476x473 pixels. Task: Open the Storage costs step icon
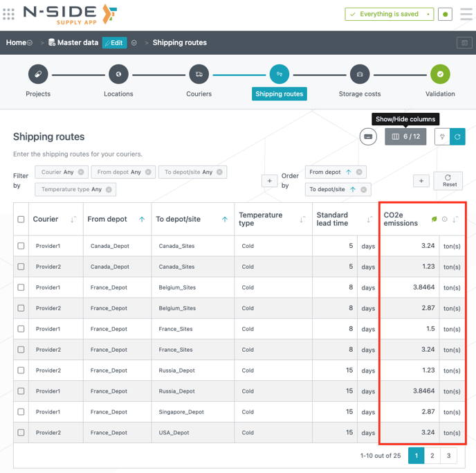tap(359, 74)
